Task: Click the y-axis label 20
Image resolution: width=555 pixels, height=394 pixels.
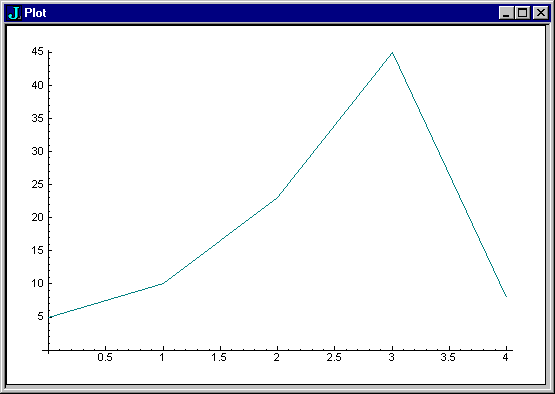Action: point(38,217)
